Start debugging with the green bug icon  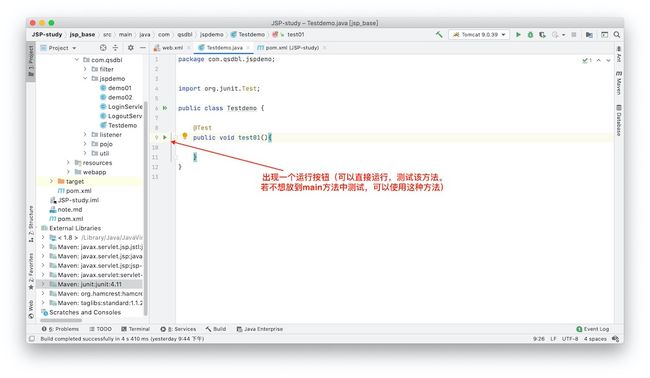pos(530,35)
